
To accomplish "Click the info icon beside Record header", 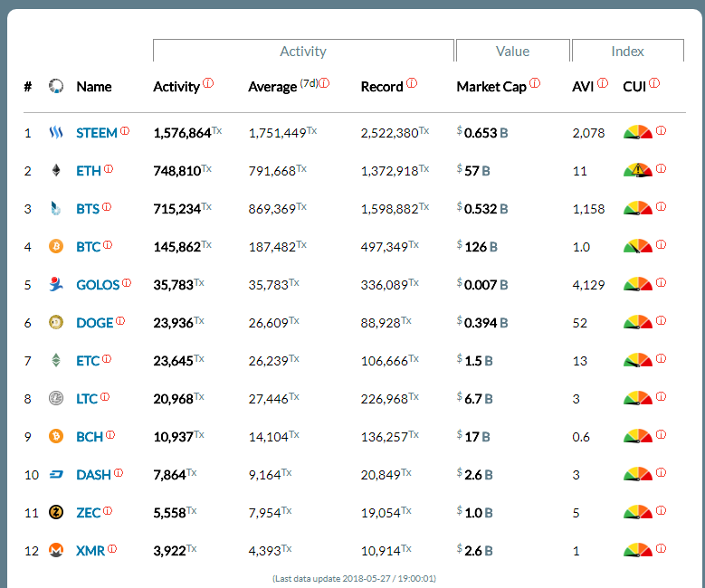I will click(x=412, y=82).
